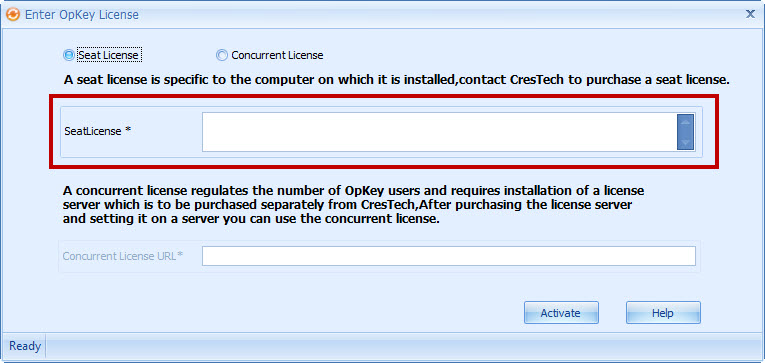Open Help for license entry
Screen dimensions: 765x363
(663, 313)
